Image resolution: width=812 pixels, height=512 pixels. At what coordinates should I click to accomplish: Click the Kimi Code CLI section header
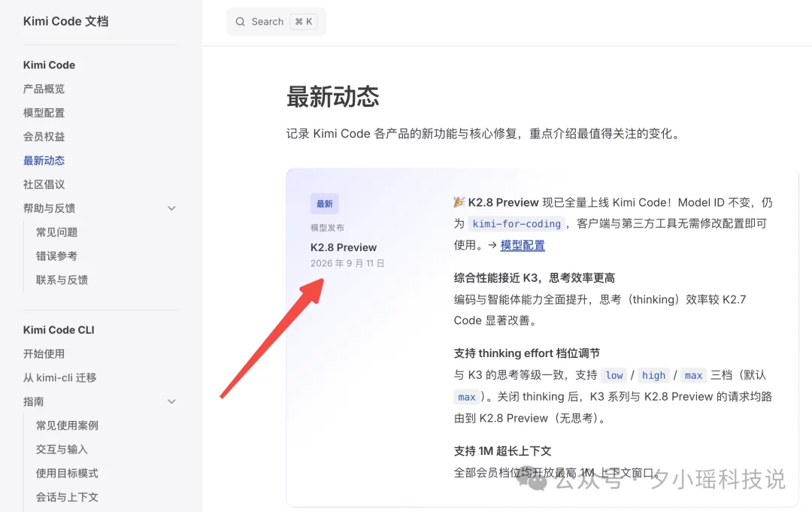pos(59,330)
